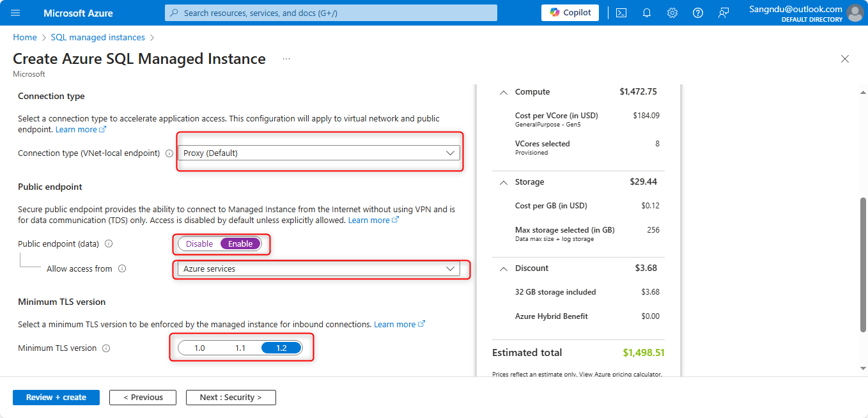The image size is (868, 418).
Task: Set Public endpoint to Enable
Action: (x=240, y=244)
